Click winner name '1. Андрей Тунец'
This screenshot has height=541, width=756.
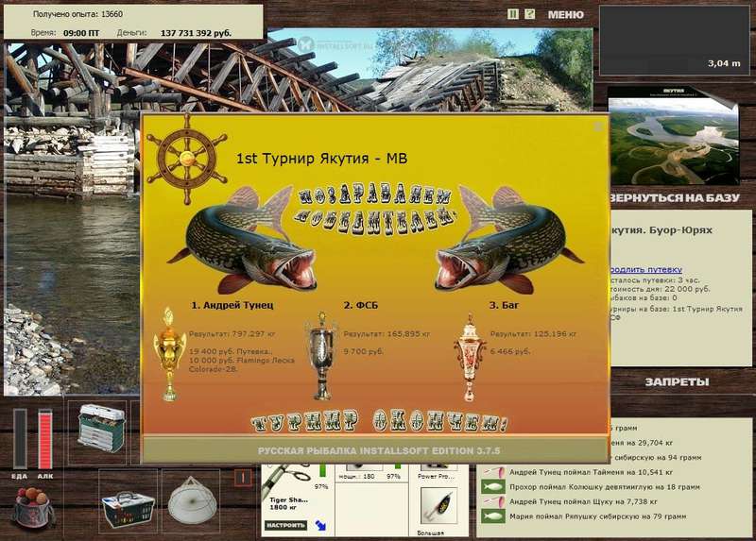point(232,305)
